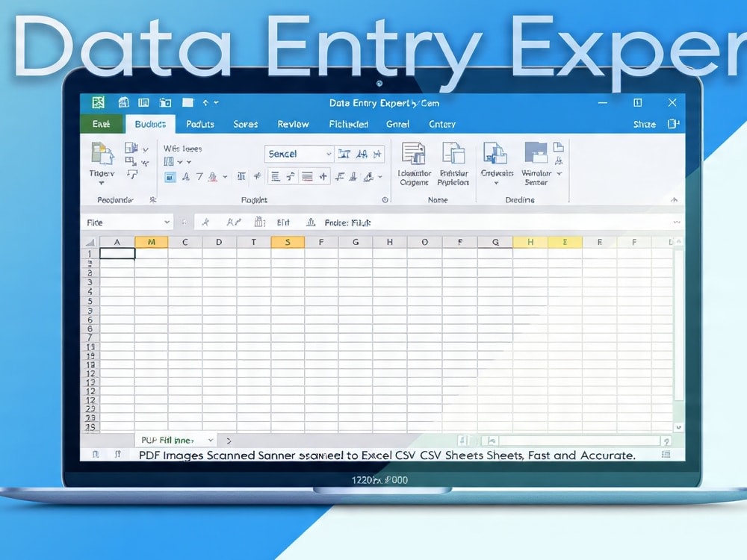Click the icon just left of Efit
Viewport: 747px width, 560px height.
click(x=260, y=222)
